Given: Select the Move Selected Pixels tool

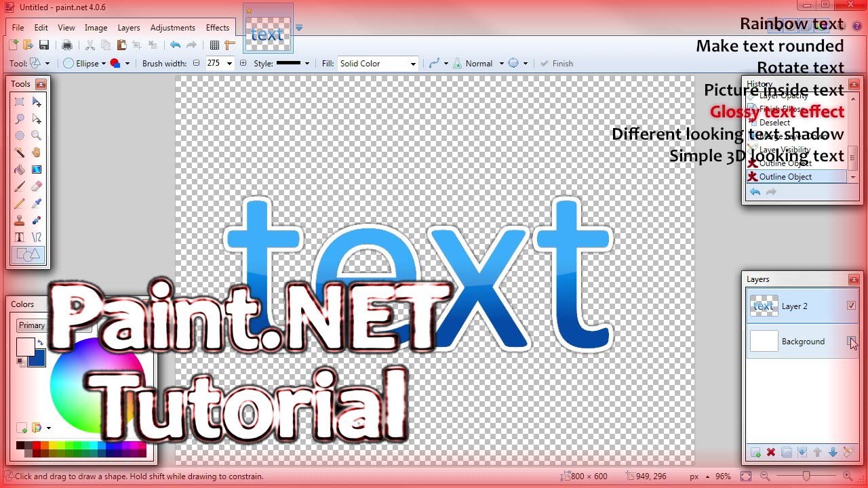Looking at the screenshot, I should pos(37,102).
